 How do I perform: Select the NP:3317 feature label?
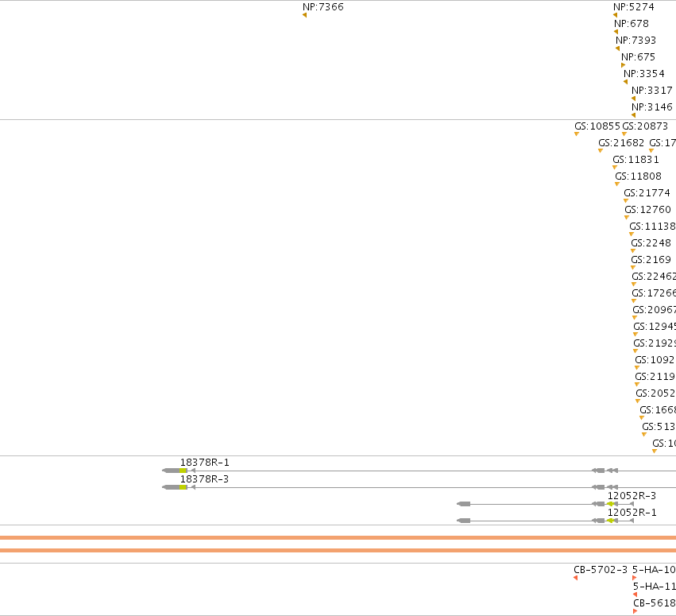[x=652, y=91]
